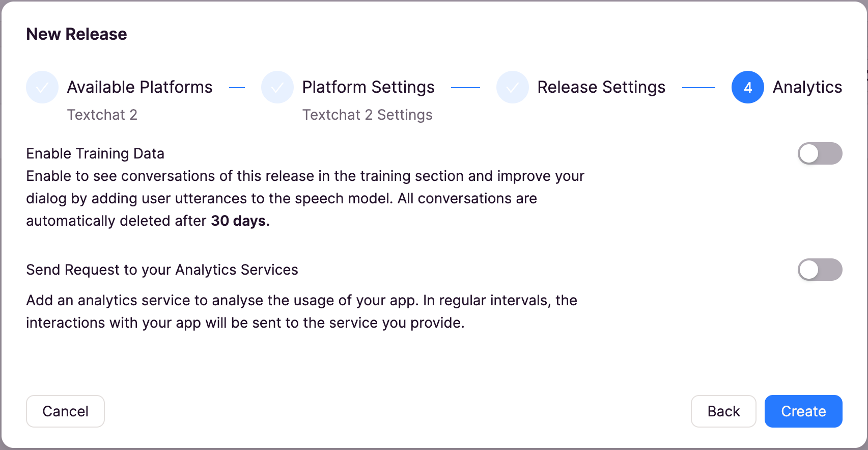Click the Enable Training Data label
Image resolution: width=868 pixels, height=450 pixels.
tap(95, 153)
